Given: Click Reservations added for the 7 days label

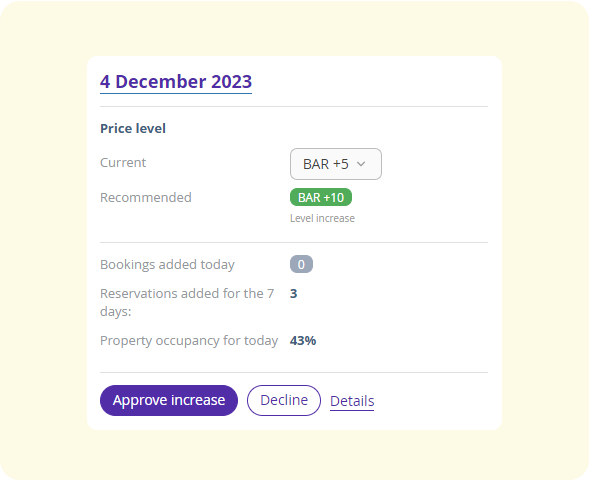Looking at the screenshot, I should tap(187, 302).
